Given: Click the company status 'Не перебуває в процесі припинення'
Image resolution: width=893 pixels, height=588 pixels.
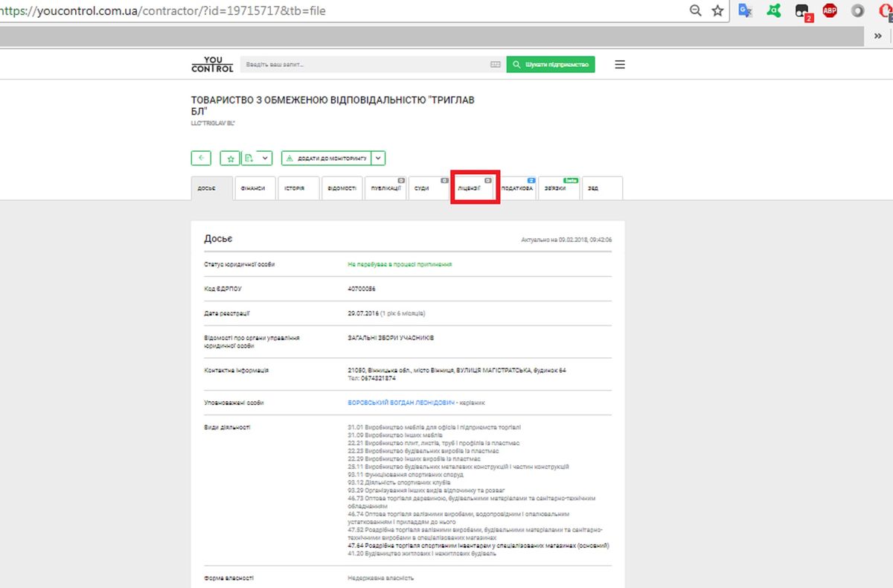Looking at the screenshot, I should [x=400, y=264].
